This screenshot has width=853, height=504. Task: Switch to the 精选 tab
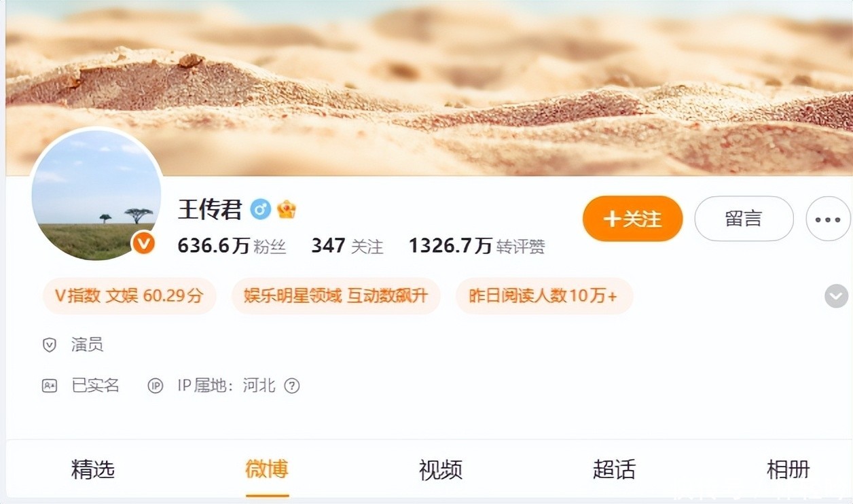[93, 469]
